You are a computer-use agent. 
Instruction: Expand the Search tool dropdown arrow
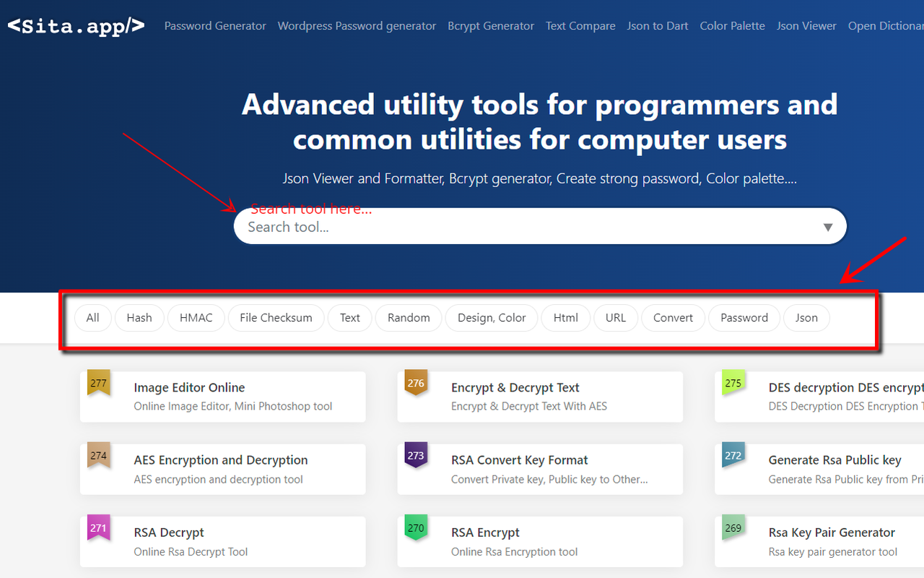click(828, 227)
